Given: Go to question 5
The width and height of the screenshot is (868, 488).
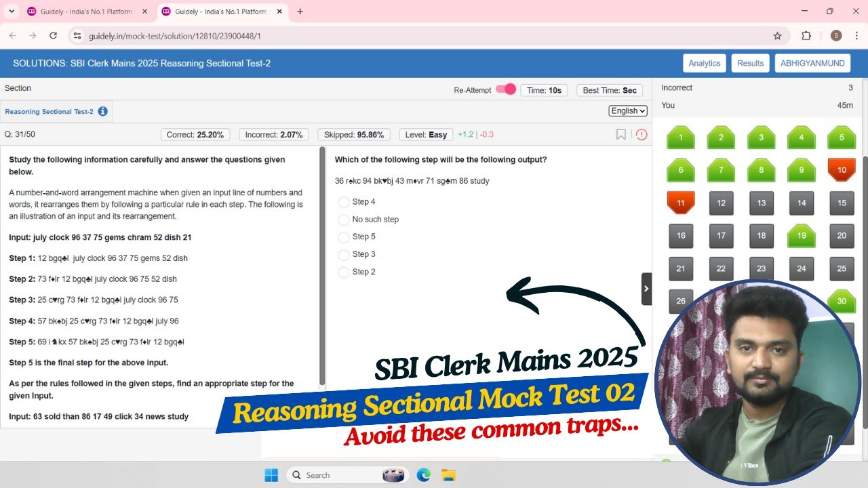Looking at the screenshot, I should (842, 138).
